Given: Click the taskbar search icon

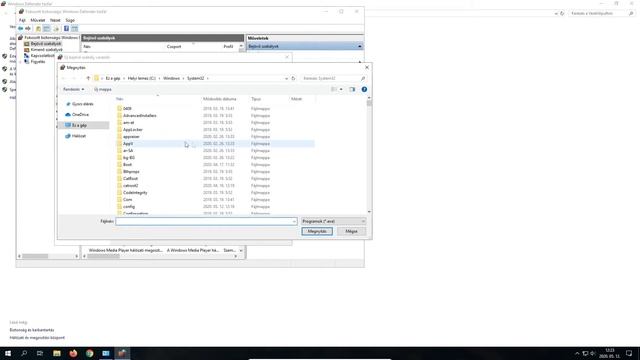Looking at the screenshot, I should (x=24, y=353).
